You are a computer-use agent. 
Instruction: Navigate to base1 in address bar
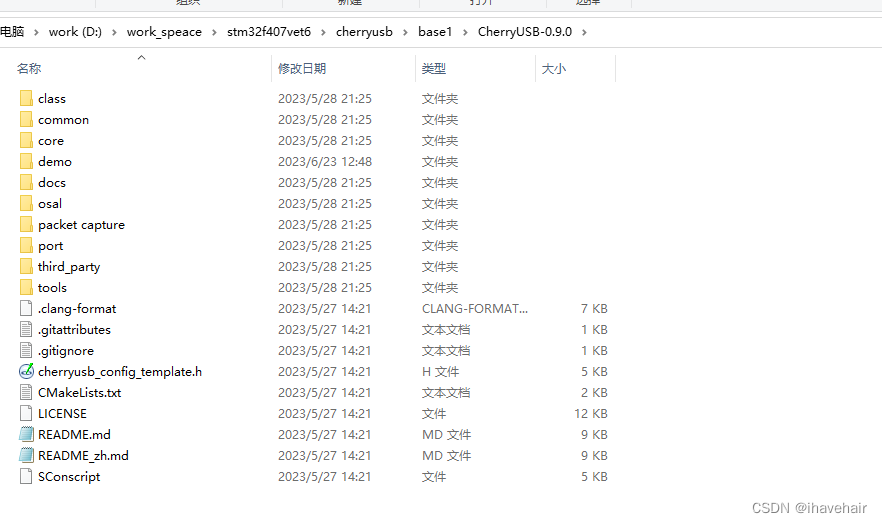tap(435, 31)
